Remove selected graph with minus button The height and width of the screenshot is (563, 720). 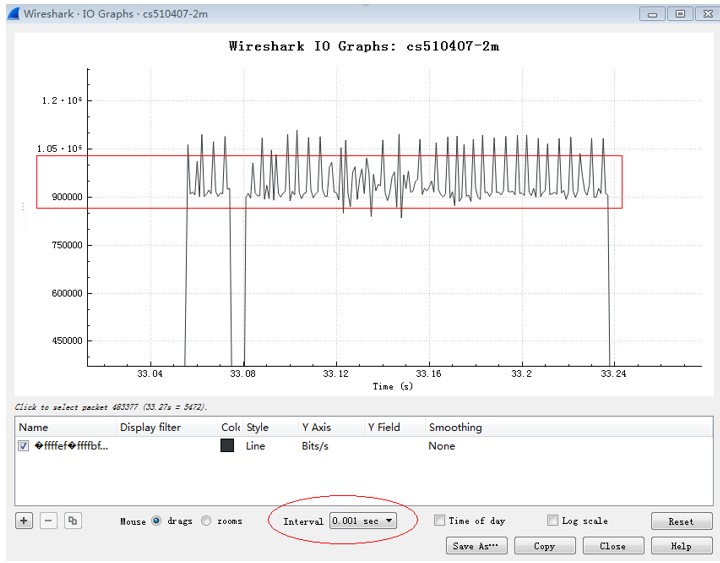tap(49, 521)
